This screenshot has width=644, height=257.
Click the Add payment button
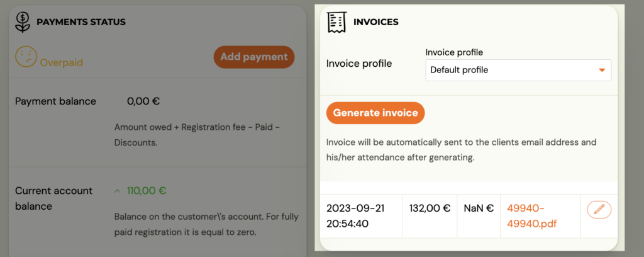pos(254,57)
